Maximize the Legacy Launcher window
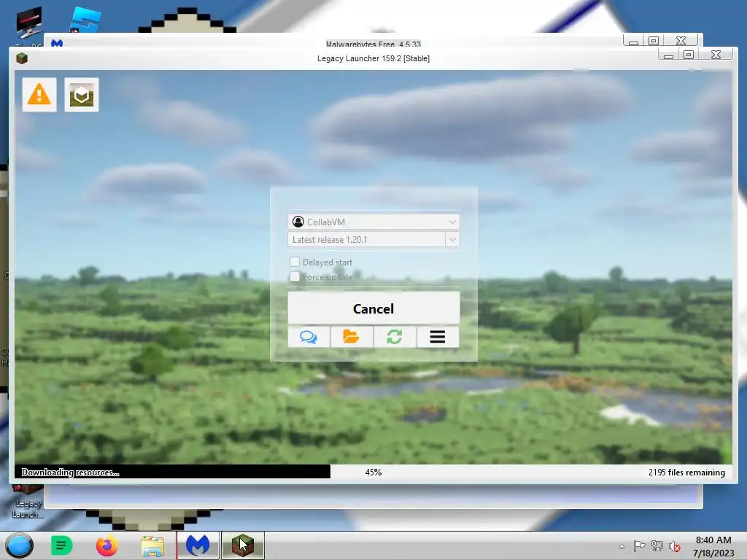The image size is (747, 560). click(x=689, y=55)
